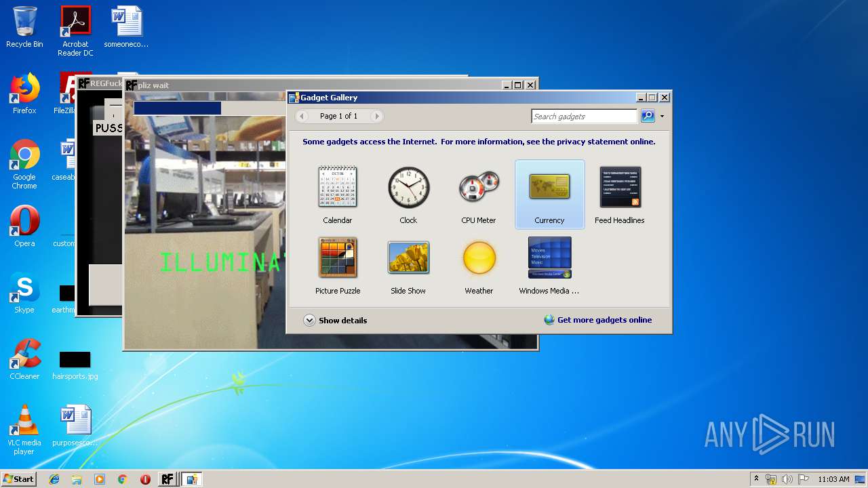This screenshot has width=868, height=488.
Task: Select the CPU Meter gadget
Action: pos(479,195)
